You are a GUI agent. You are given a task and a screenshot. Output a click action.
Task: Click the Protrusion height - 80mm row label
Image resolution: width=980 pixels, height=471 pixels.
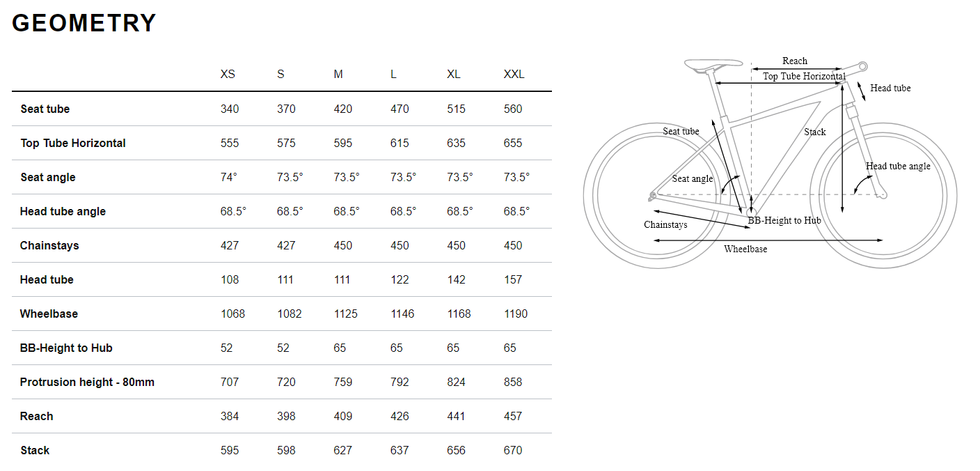tap(87, 382)
